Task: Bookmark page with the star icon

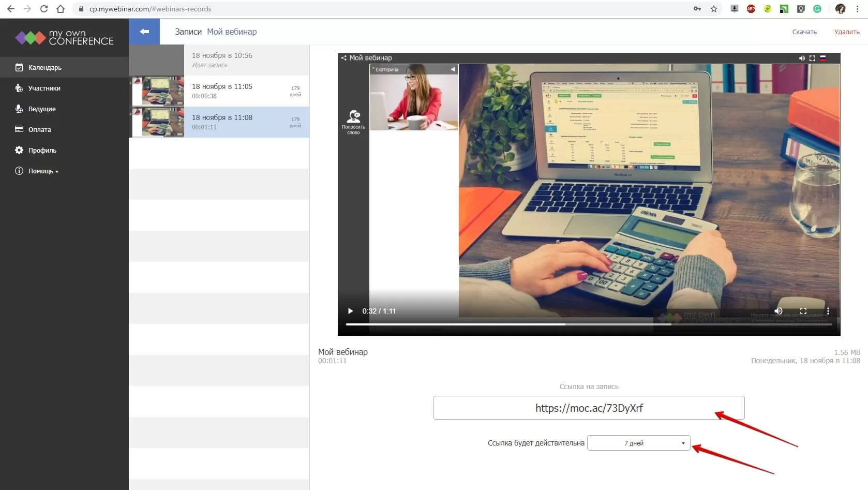Action: 714,9
